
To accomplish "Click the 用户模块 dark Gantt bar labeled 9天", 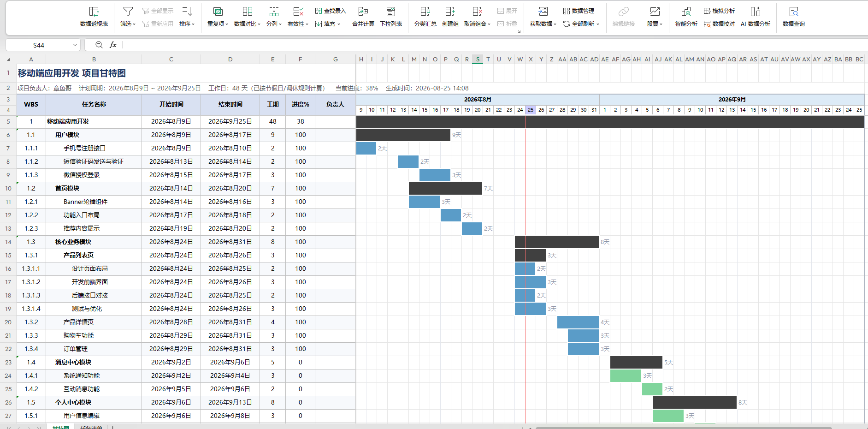I will coord(403,135).
